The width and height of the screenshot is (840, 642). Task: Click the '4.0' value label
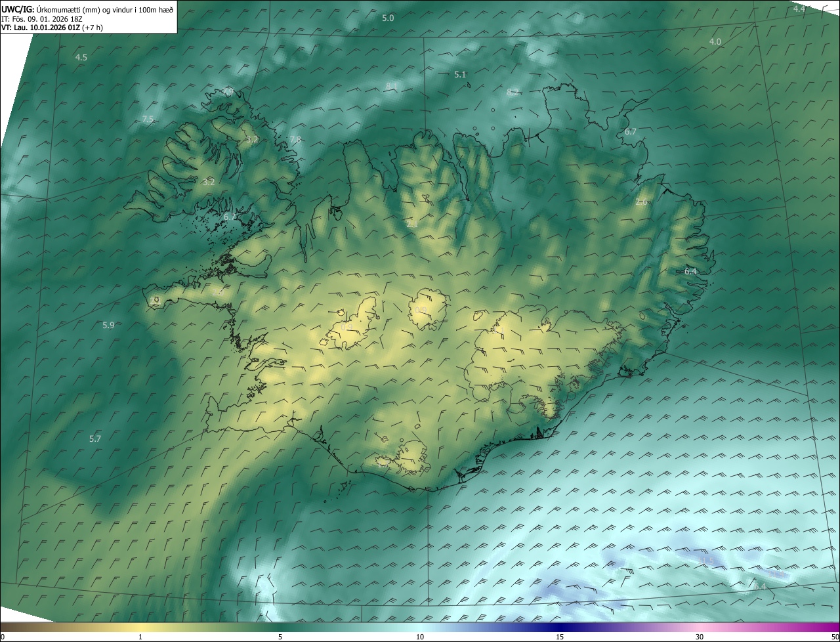point(715,41)
